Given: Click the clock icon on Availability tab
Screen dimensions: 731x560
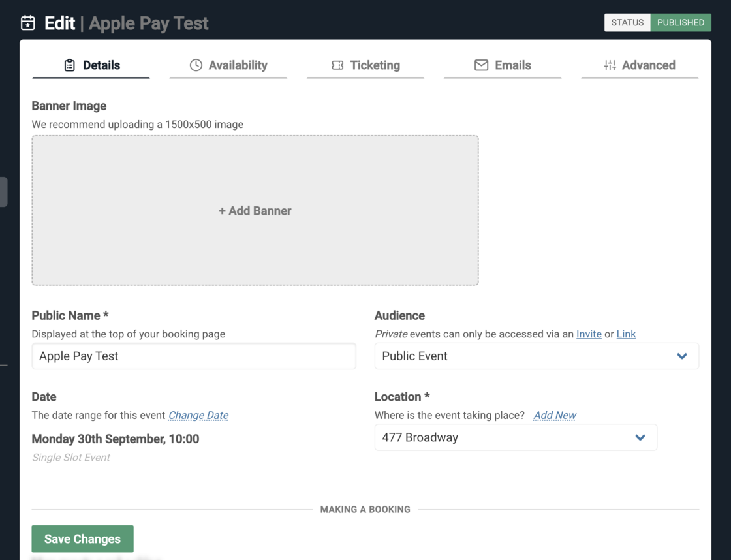Looking at the screenshot, I should (x=196, y=65).
